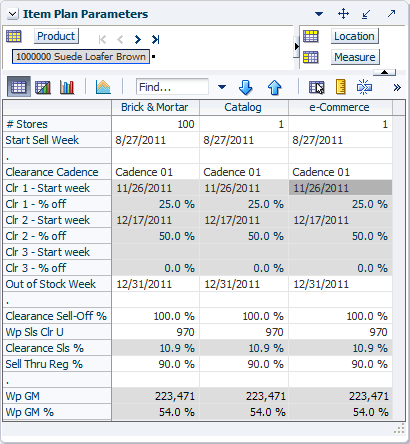Switch to grid and chart view
The width and height of the screenshot is (410, 444).
point(43,87)
